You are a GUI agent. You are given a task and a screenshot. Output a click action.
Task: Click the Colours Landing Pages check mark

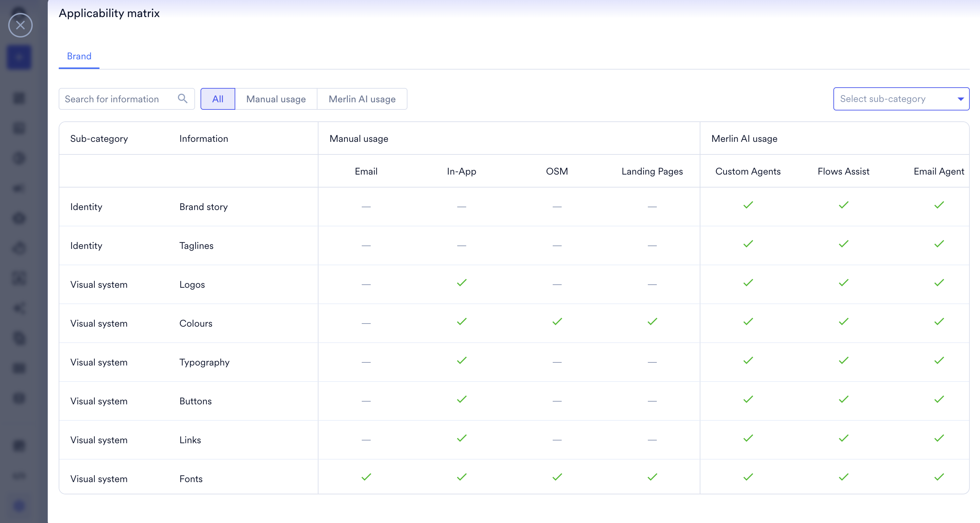[x=652, y=322]
